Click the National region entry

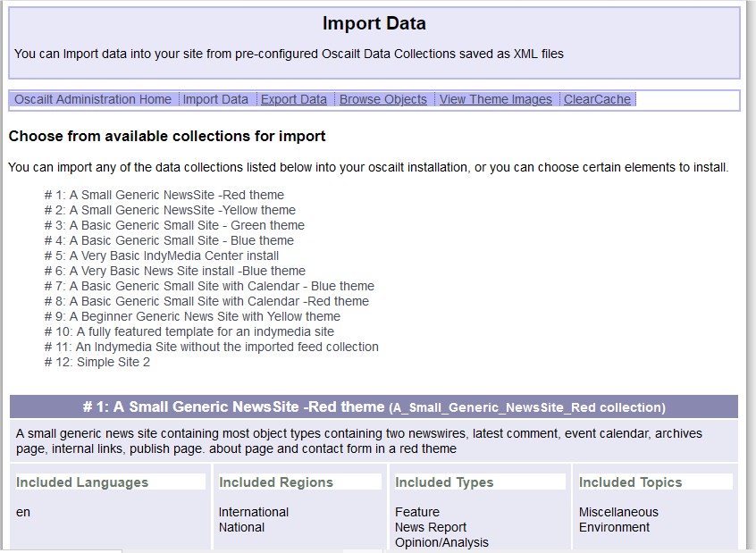click(x=241, y=527)
